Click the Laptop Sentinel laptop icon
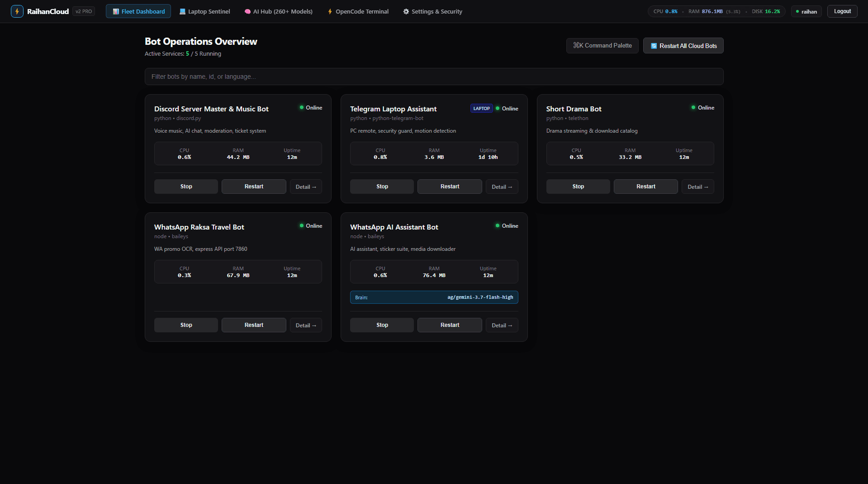Screen dimensions: 868x484 pos(182,11)
